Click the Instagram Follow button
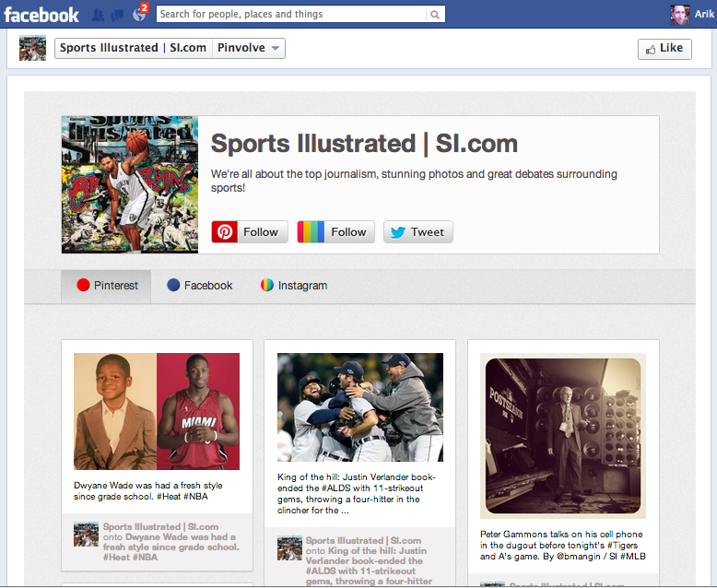 (x=336, y=232)
